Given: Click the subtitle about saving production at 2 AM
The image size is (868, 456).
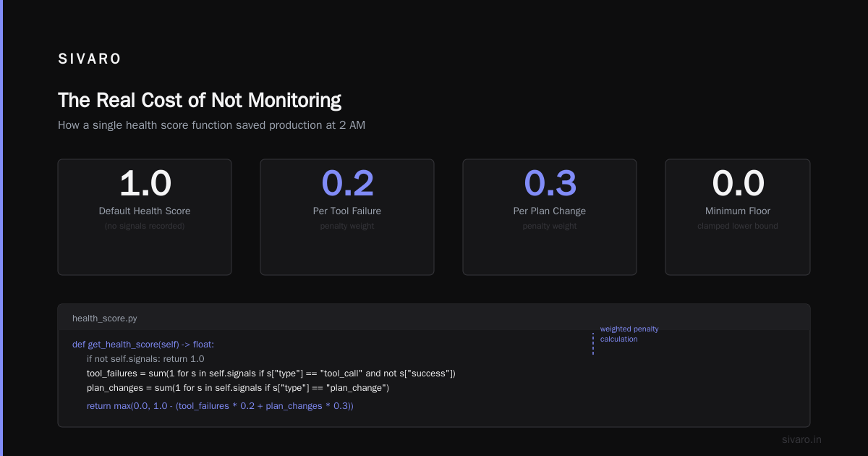Looking at the screenshot, I should pos(211,124).
